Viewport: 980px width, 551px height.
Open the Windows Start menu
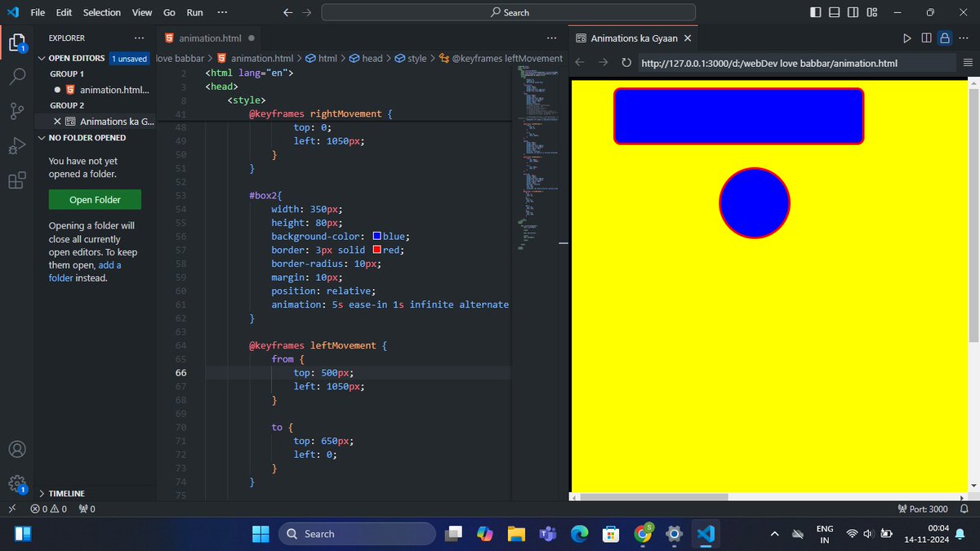pos(261,534)
